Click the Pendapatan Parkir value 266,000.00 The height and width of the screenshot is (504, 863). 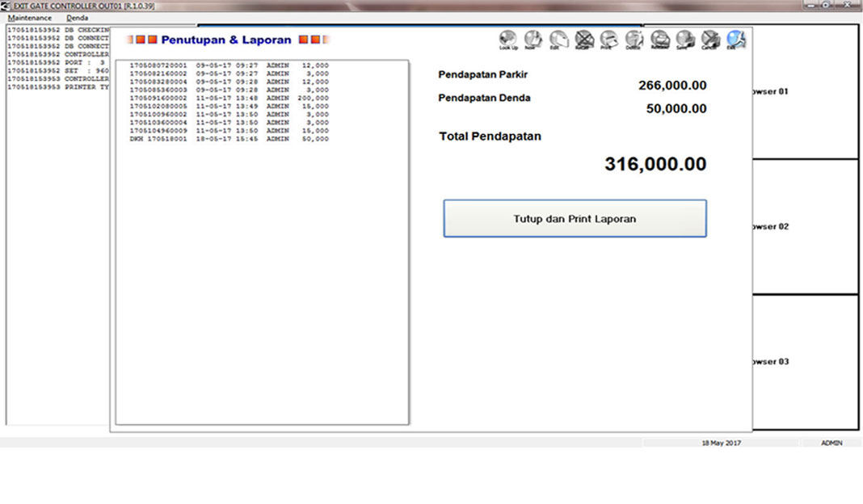pyautogui.click(x=672, y=86)
